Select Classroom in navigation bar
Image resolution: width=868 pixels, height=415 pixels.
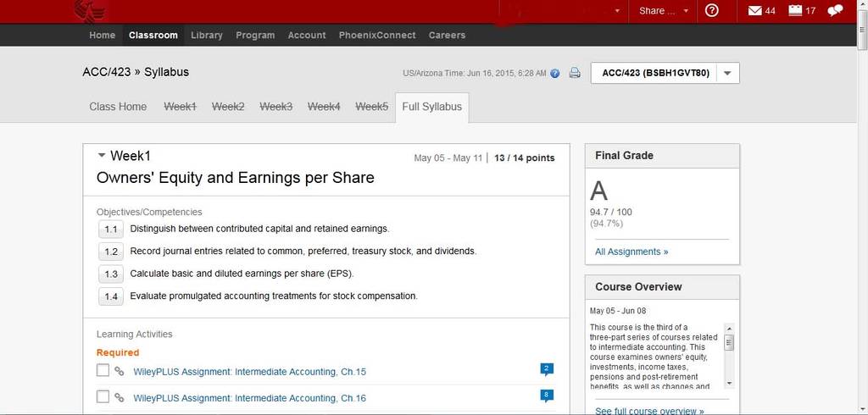[x=153, y=35]
